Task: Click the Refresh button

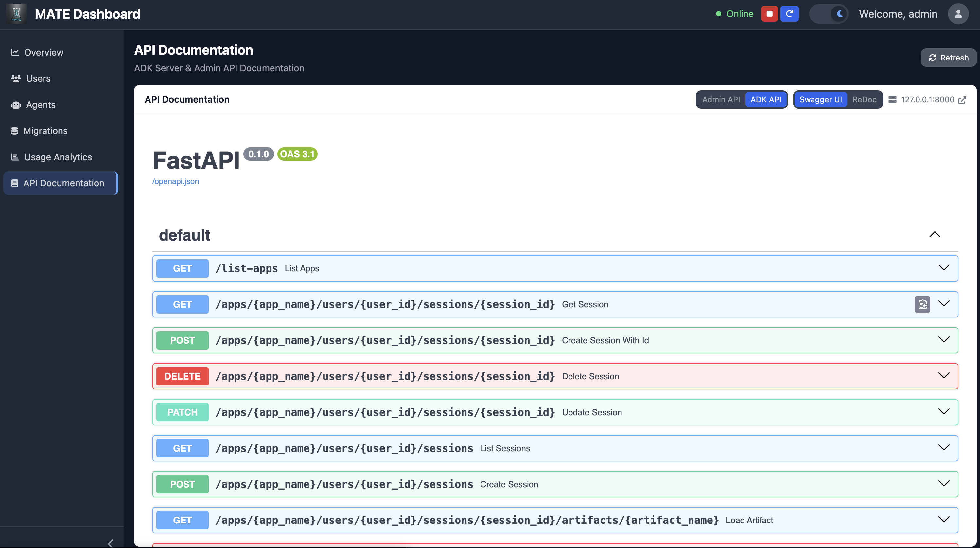Action: [948, 58]
